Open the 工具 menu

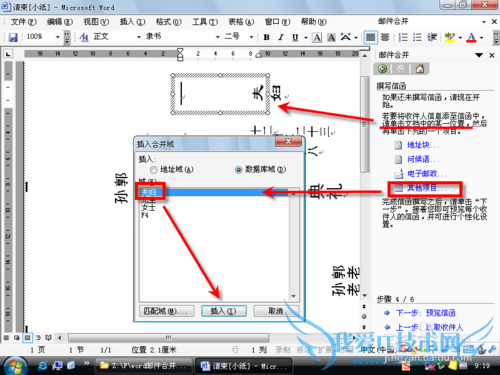pyautogui.click(x=205, y=22)
